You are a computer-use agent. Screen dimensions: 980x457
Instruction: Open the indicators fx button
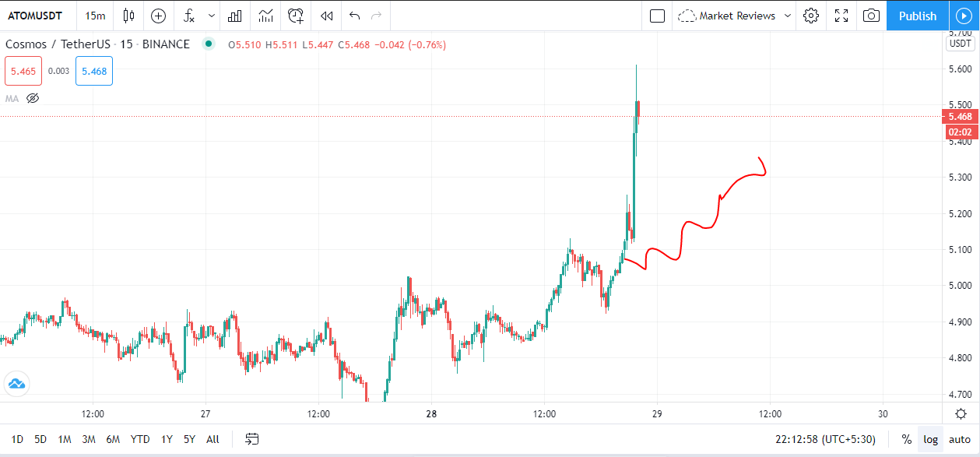tap(189, 16)
